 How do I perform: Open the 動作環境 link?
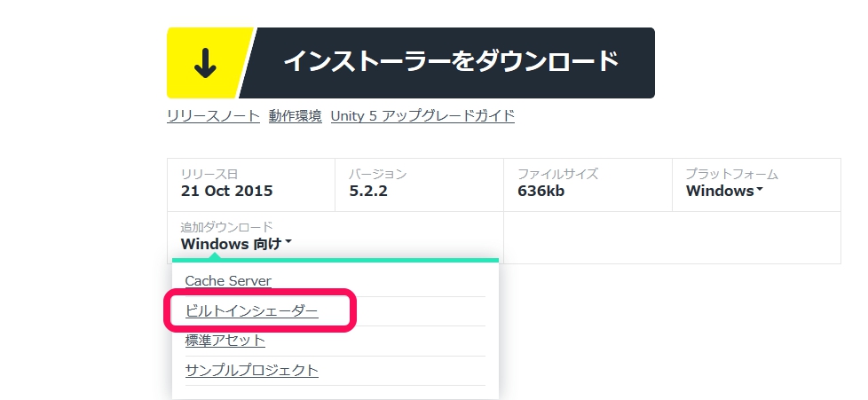click(x=295, y=116)
